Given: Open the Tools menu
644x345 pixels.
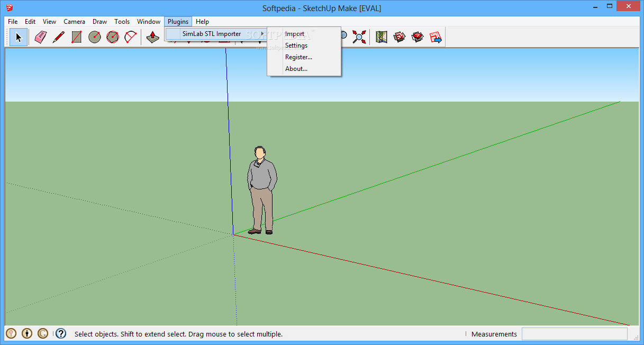Looking at the screenshot, I should (122, 22).
